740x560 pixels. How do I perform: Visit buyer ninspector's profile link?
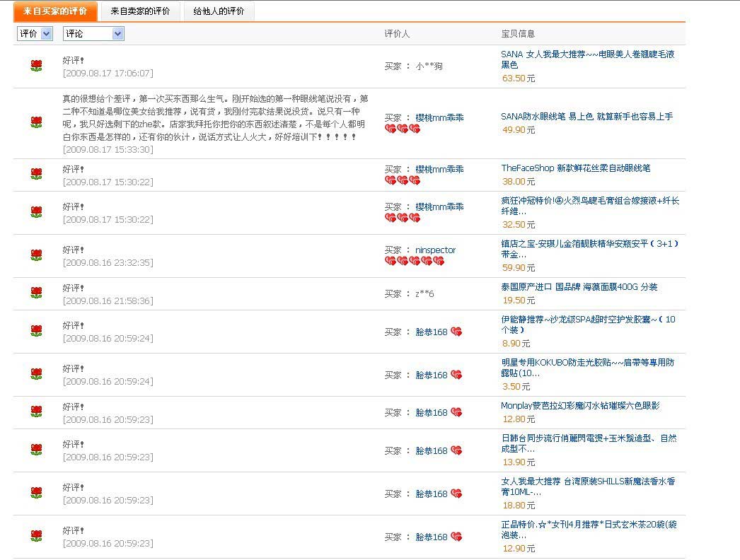tap(435, 250)
